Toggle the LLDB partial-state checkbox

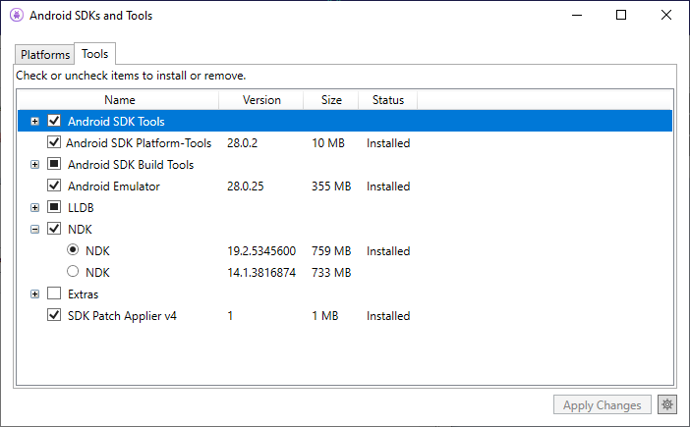tap(54, 207)
